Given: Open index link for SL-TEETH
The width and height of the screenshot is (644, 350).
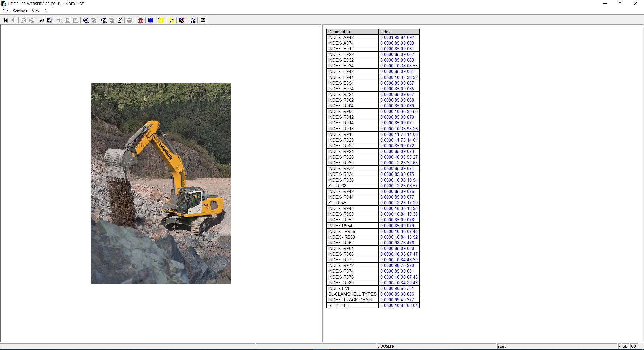Looking at the screenshot, I should pos(398,305).
